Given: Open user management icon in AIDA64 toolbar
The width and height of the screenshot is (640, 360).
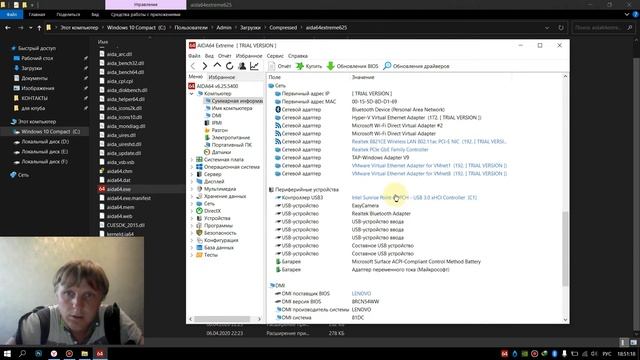Looking at the screenshot, I should tap(242, 66).
